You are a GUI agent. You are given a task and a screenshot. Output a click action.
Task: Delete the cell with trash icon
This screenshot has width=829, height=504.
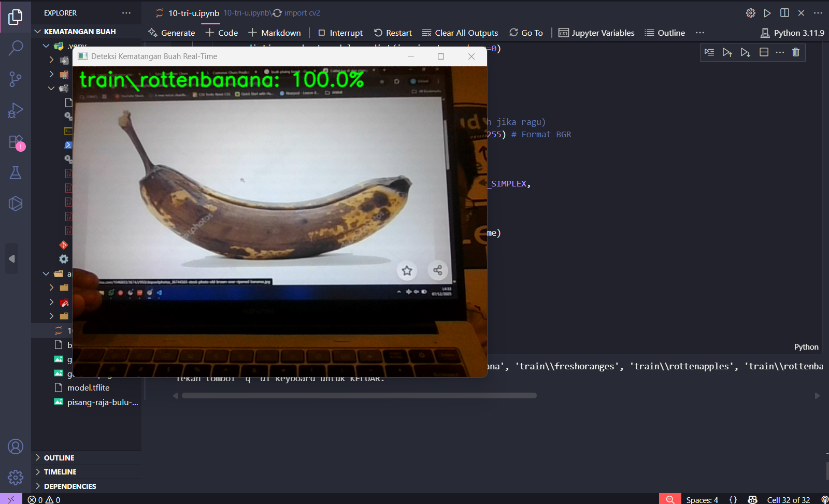pyautogui.click(x=796, y=52)
